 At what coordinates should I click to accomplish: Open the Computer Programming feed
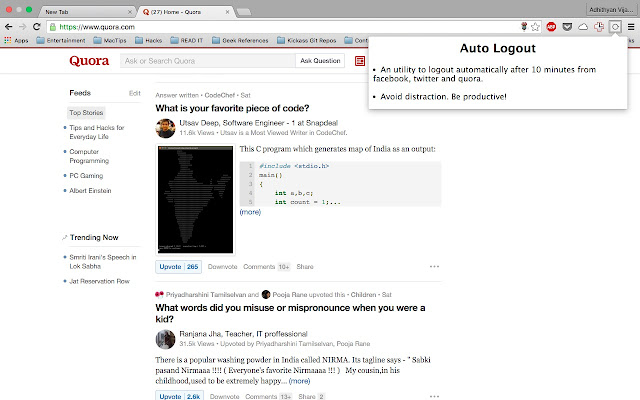point(89,156)
